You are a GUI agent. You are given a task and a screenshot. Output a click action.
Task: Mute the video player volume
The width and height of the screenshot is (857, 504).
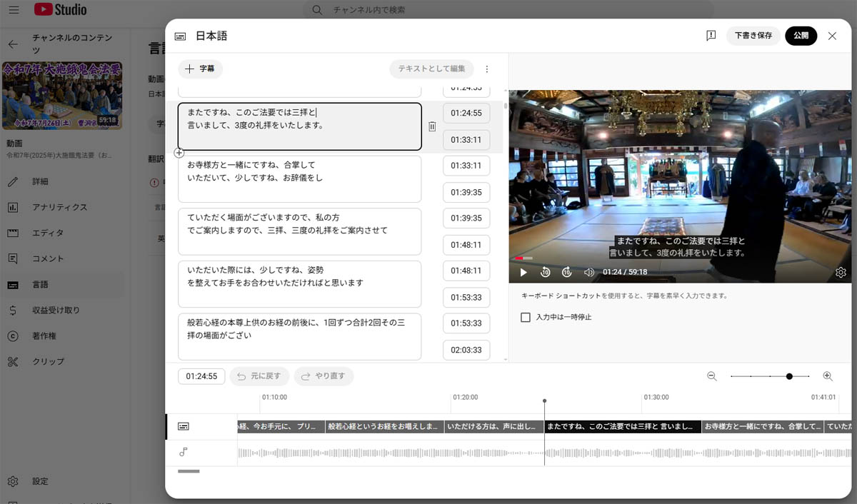pos(589,272)
